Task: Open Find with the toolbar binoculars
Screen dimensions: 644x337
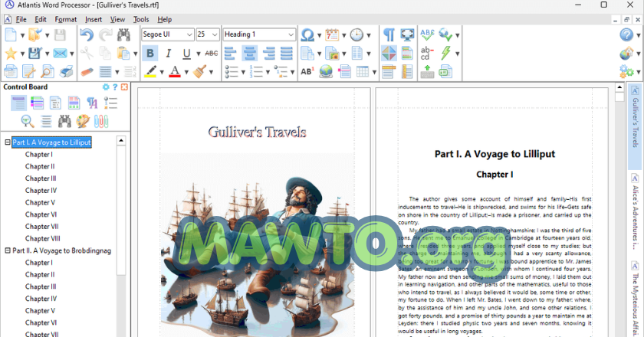Action: click(123, 35)
